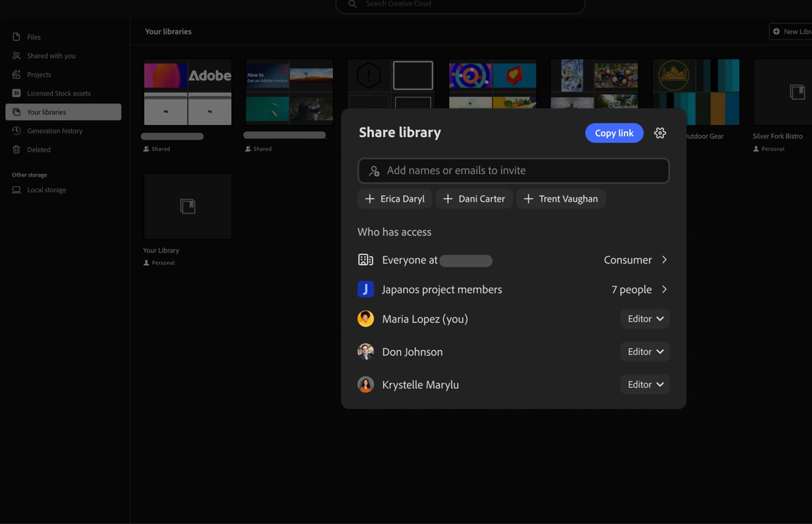Click the Your libraries icon
Screen dimensions: 812x524
pos(16,112)
